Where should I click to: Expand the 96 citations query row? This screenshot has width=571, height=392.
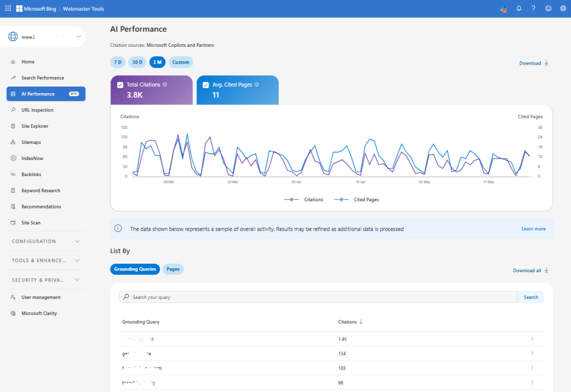pos(532,383)
